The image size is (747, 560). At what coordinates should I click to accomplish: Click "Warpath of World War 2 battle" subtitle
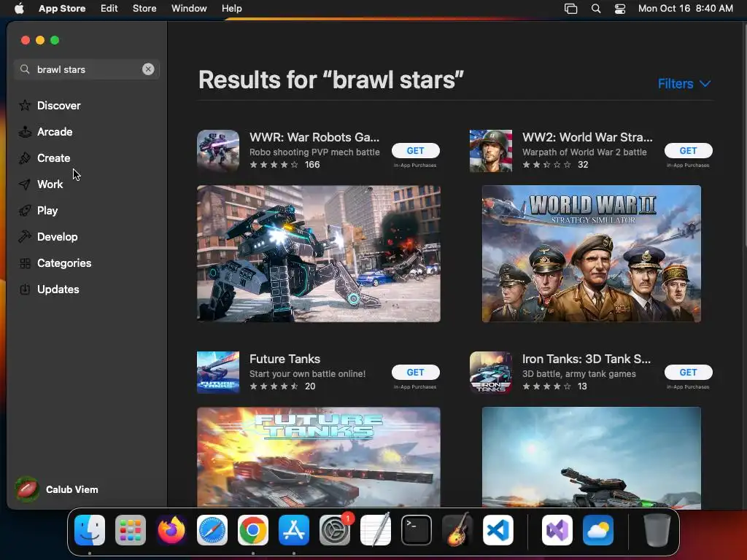(584, 152)
